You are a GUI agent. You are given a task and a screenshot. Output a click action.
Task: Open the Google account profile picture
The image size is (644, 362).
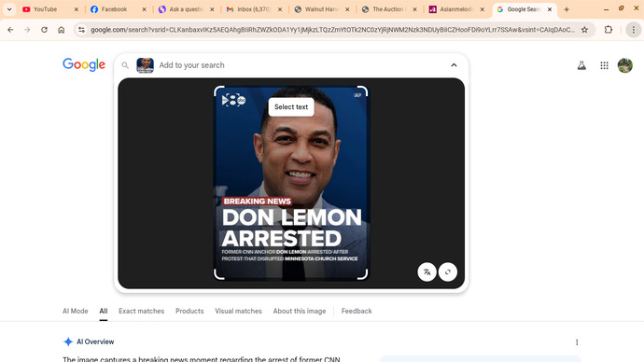click(x=625, y=65)
